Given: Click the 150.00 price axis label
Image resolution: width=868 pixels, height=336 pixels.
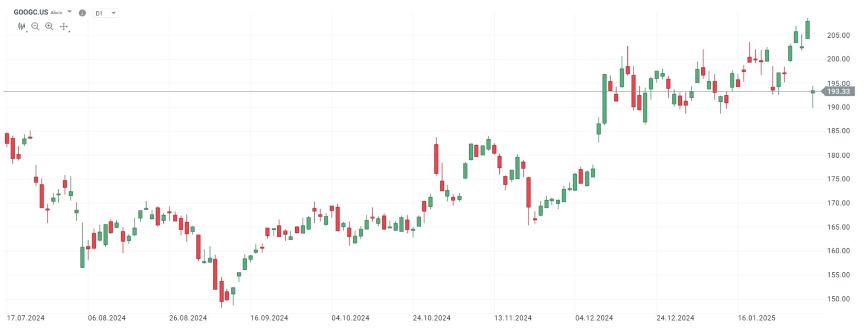Looking at the screenshot, I should (x=838, y=299).
